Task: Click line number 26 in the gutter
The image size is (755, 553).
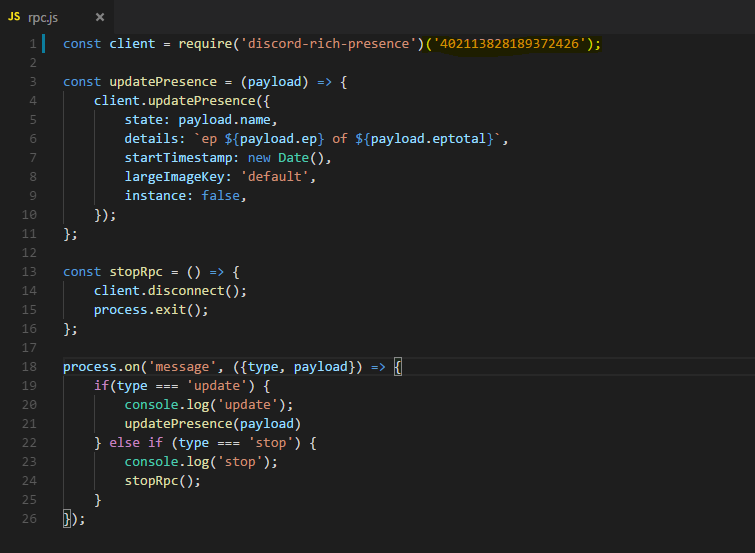Action: coord(29,519)
